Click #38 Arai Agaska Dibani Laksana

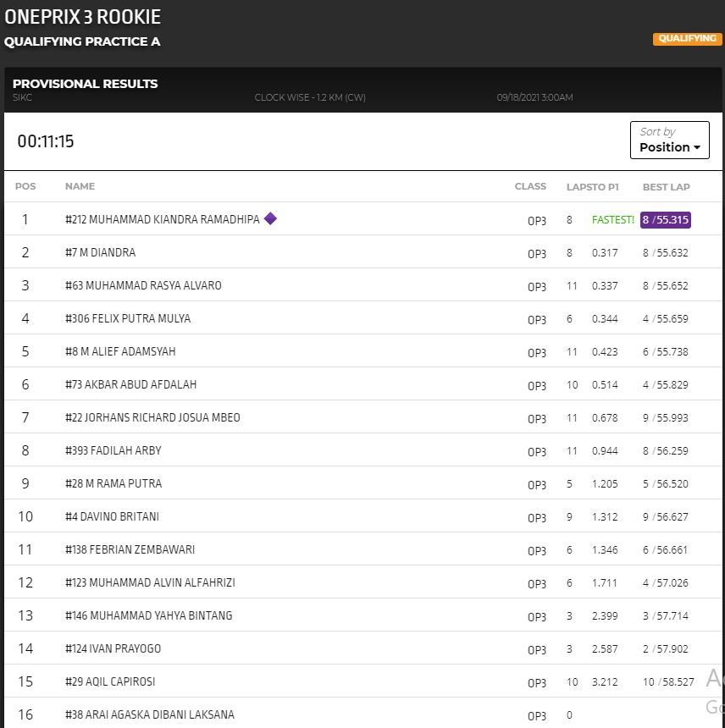click(149, 714)
